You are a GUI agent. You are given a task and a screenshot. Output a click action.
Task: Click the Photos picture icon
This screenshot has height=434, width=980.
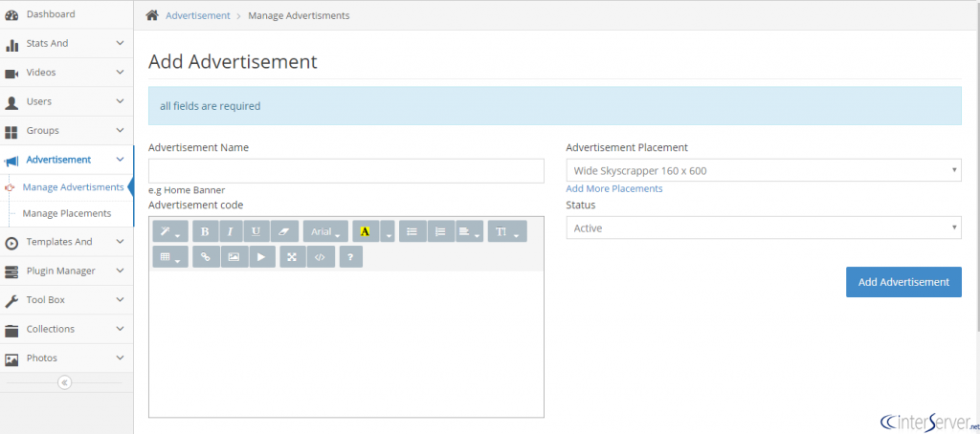click(11, 358)
